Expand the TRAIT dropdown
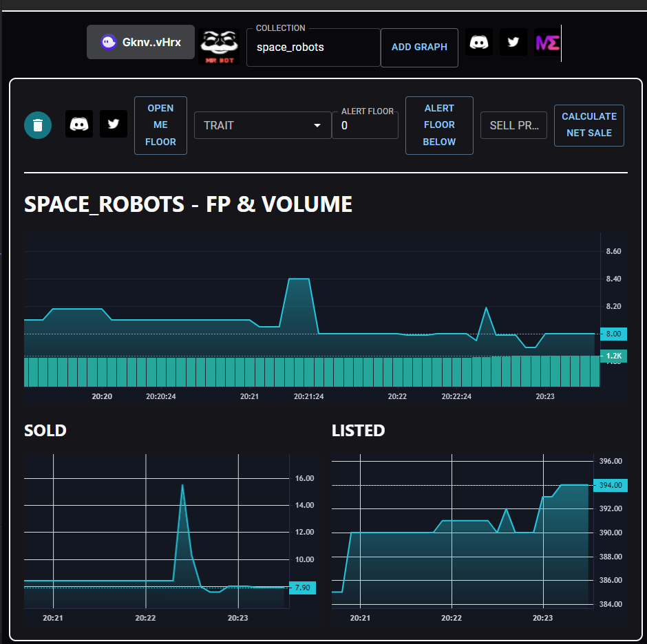 click(263, 125)
